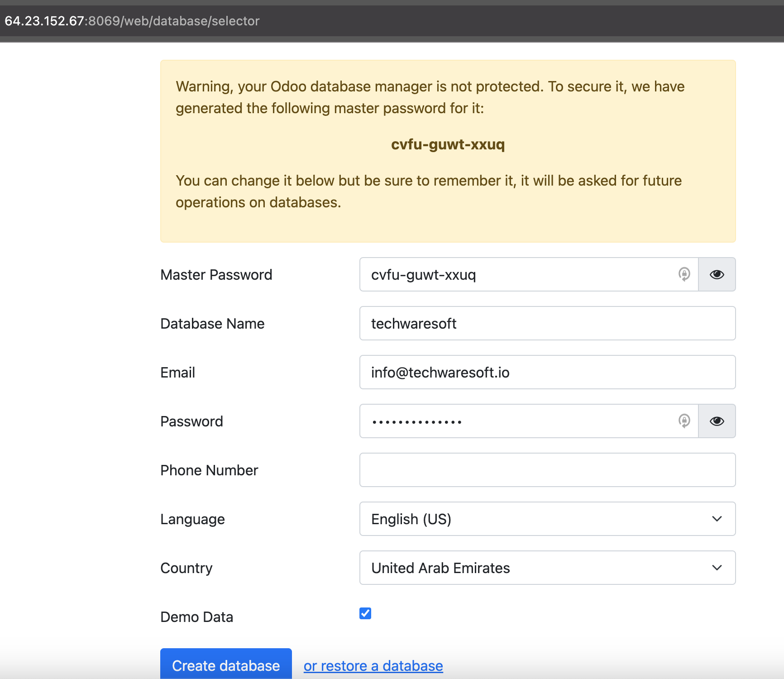Click the Country label
The height and width of the screenshot is (679, 784).
point(186,568)
